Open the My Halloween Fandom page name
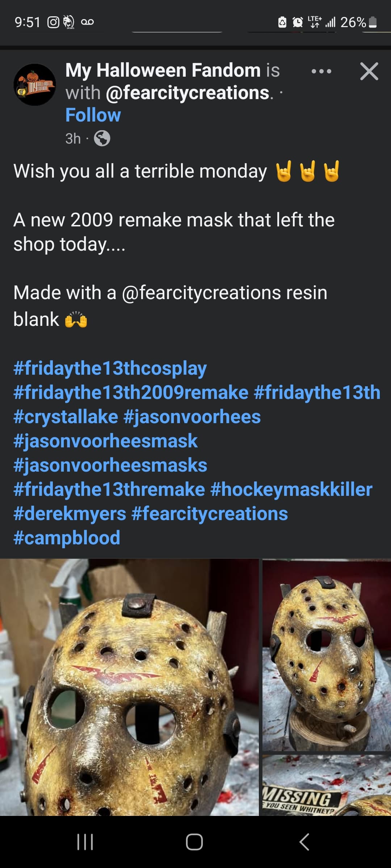 coord(163,70)
